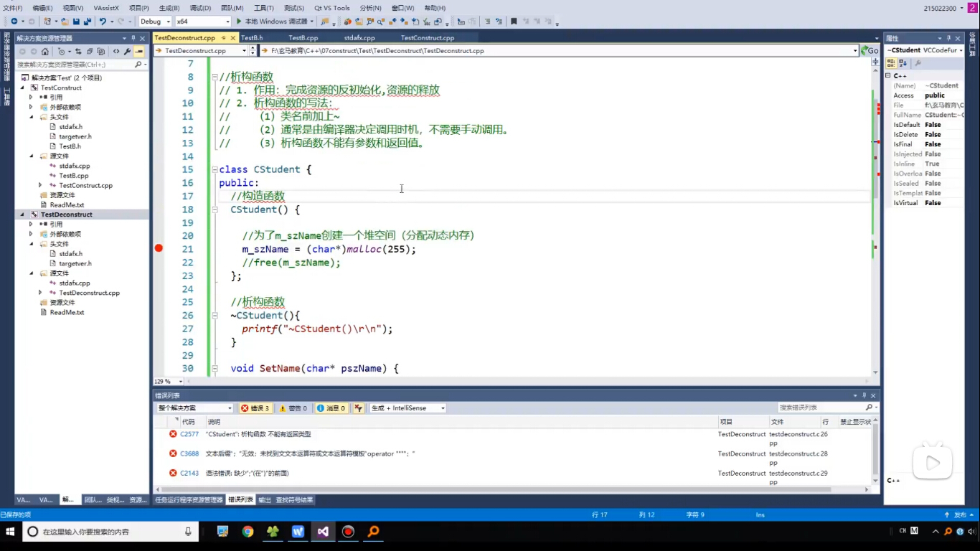Open the 调试(D) menu
The image size is (980, 551).
[x=200, y=8]
